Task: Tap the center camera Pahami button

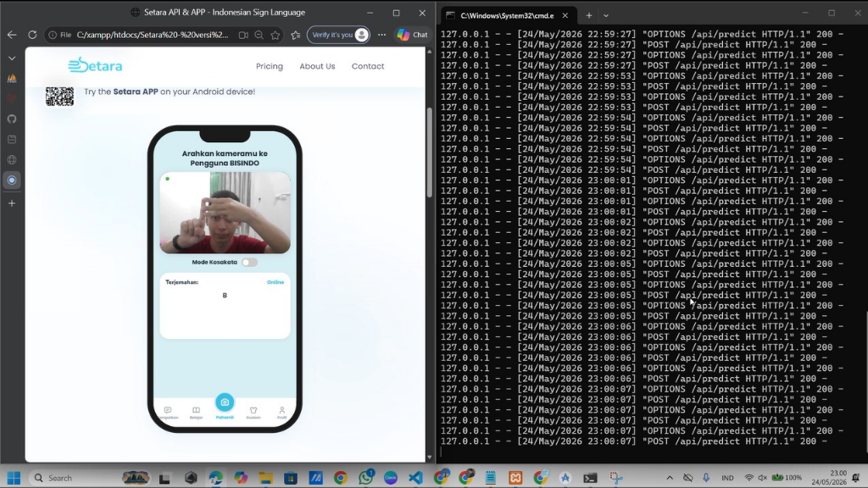Action: 225,402
